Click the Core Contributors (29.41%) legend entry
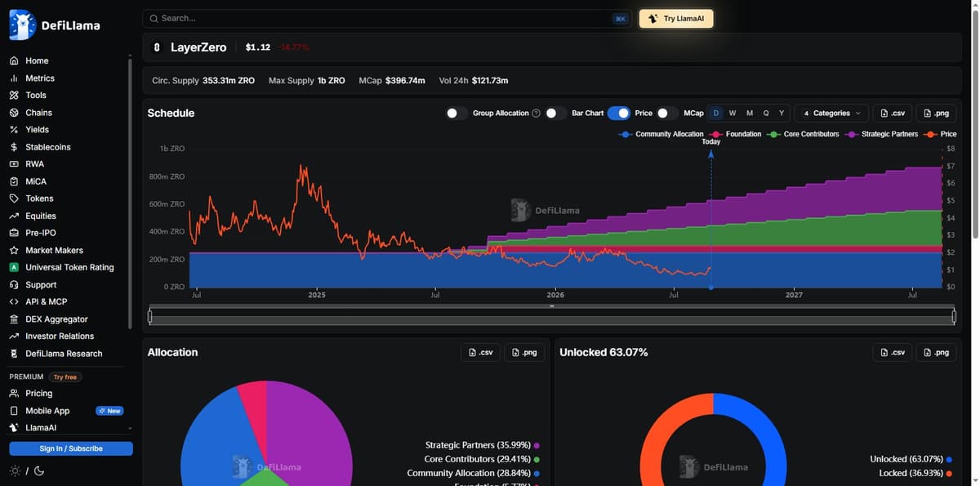This screenshot has height=486, width=980. point(482,459)
